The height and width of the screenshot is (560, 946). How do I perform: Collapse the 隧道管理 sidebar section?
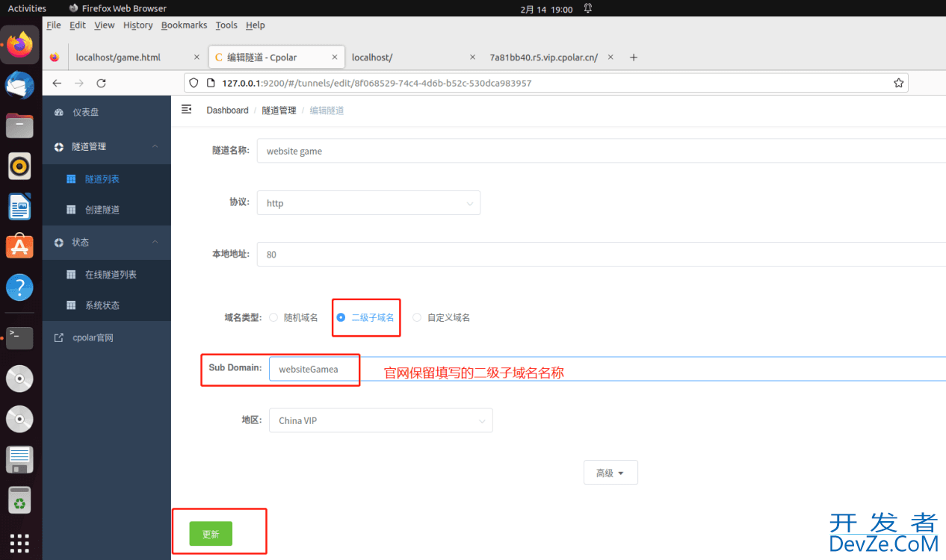coord(107,147)
